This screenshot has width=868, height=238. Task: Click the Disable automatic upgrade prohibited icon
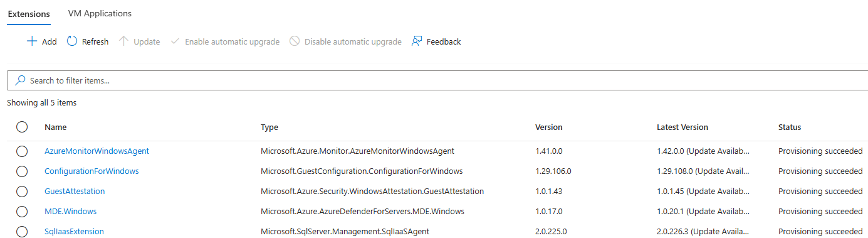(x=295, y=41)
